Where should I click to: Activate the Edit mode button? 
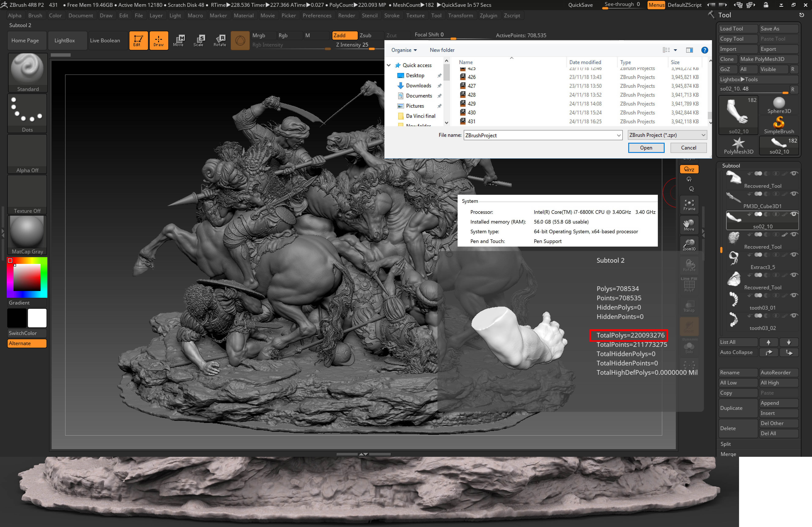click(x=138, y=41)
